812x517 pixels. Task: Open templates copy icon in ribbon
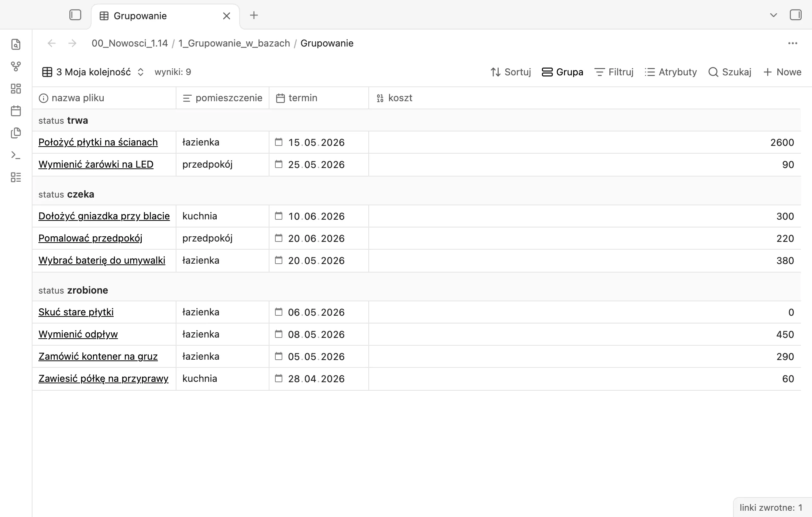click(x=16, y=133)
